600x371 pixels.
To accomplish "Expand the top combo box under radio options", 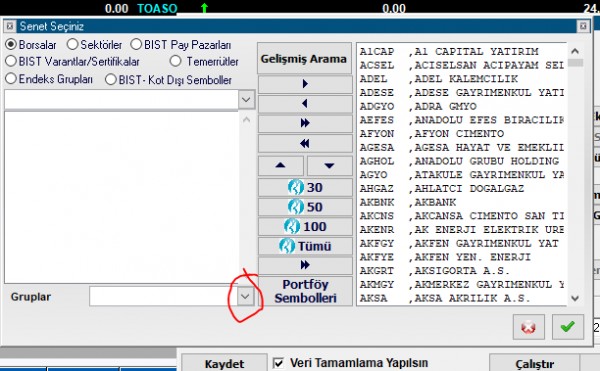I will point(246,100).
